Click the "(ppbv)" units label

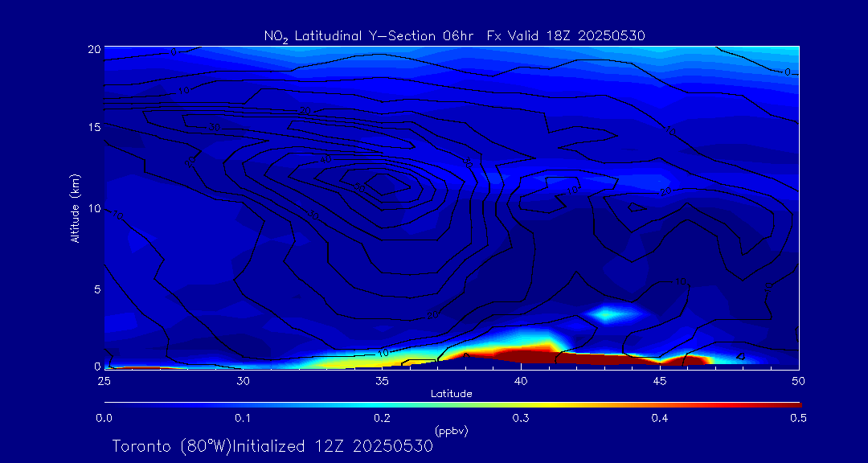(452, 432)
